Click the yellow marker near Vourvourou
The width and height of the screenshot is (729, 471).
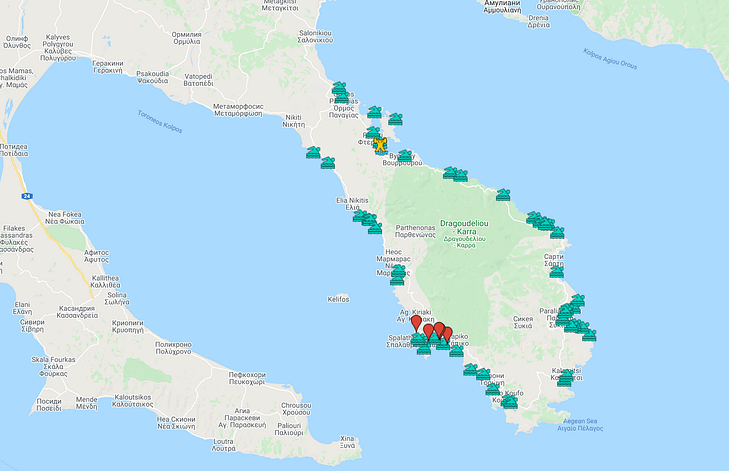pos(380,145)
